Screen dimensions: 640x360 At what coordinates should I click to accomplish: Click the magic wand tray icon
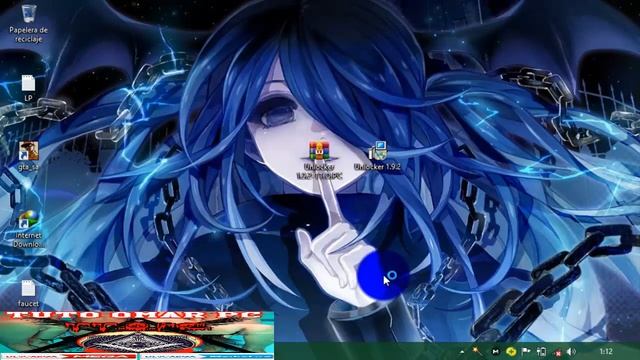coord(477,351)
